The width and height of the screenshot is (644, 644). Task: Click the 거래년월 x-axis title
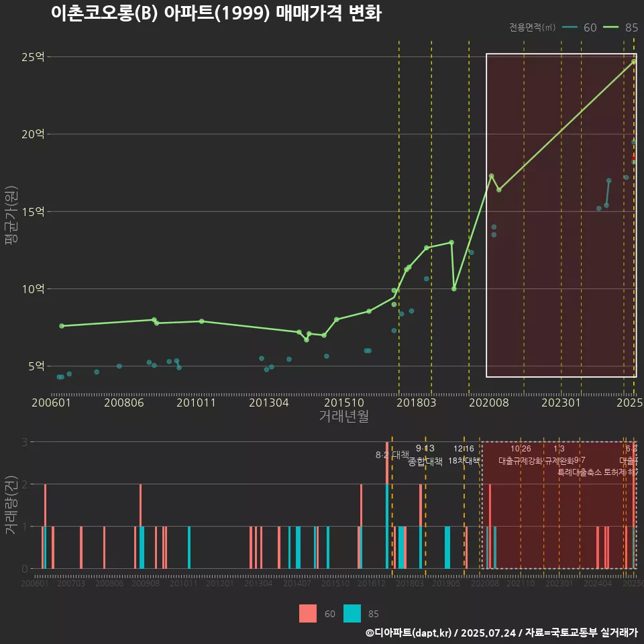coord(343,417)
